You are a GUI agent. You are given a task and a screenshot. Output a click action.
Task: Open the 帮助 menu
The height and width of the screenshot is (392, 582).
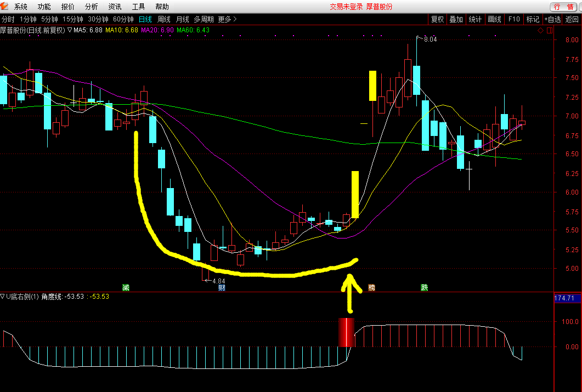pos(162,7)
